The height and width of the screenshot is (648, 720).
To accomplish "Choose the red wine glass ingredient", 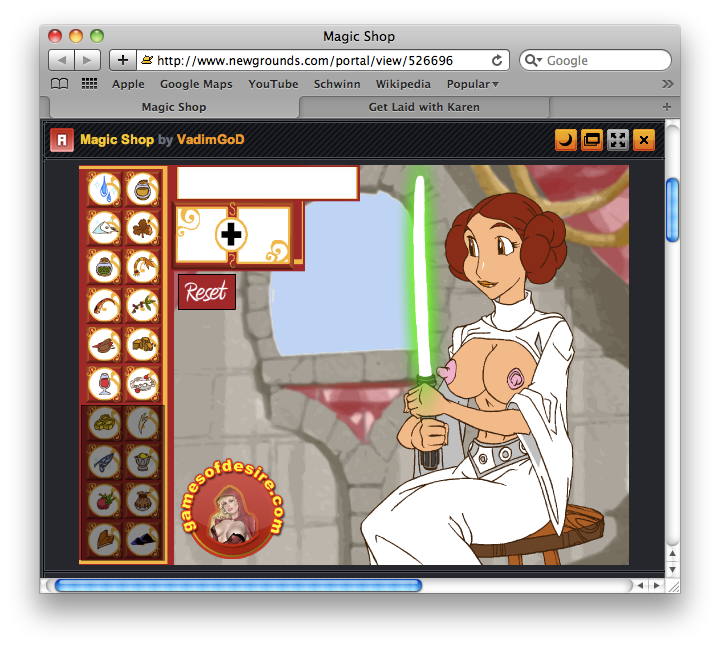I will coord(104,383).
